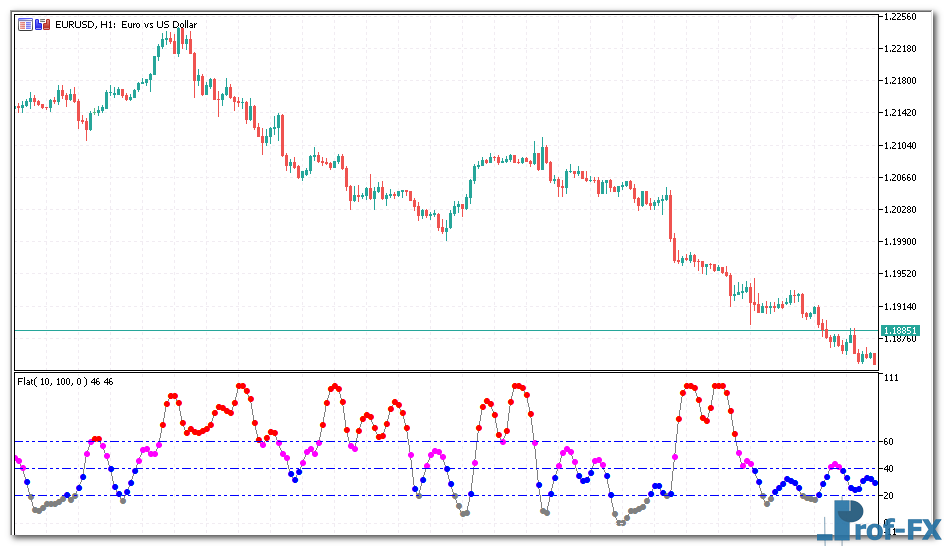Click the divider between chart and indicator window
The width and height of the screenshot is (944, 546).
(440, 372)
